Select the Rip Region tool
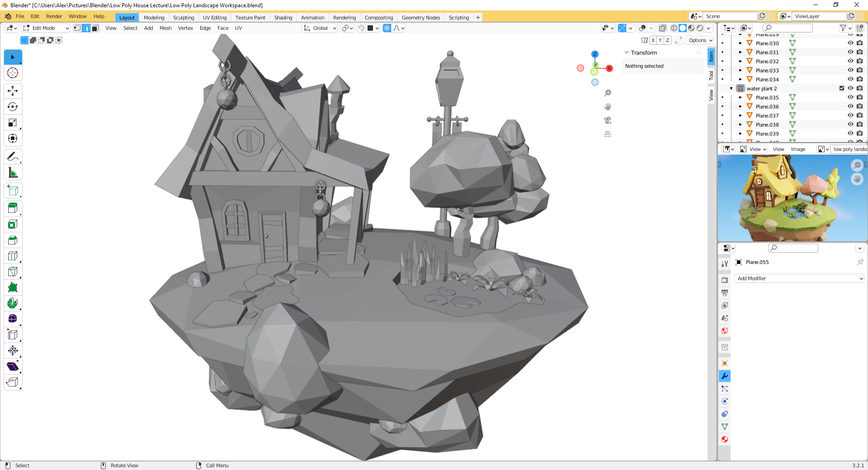Viewport: 868px width, 470px height. [13, 382]
